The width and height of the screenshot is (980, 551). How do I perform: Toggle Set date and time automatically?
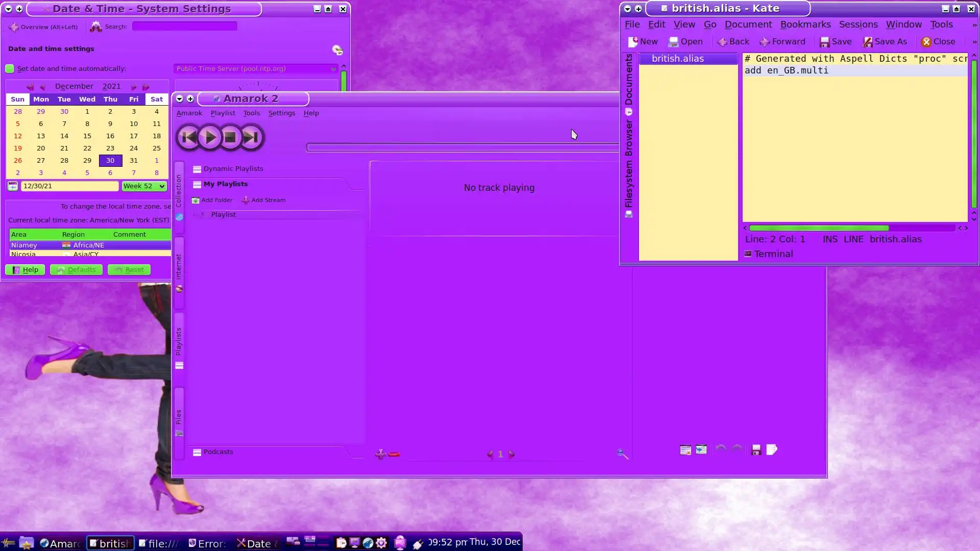pos(10,68)
